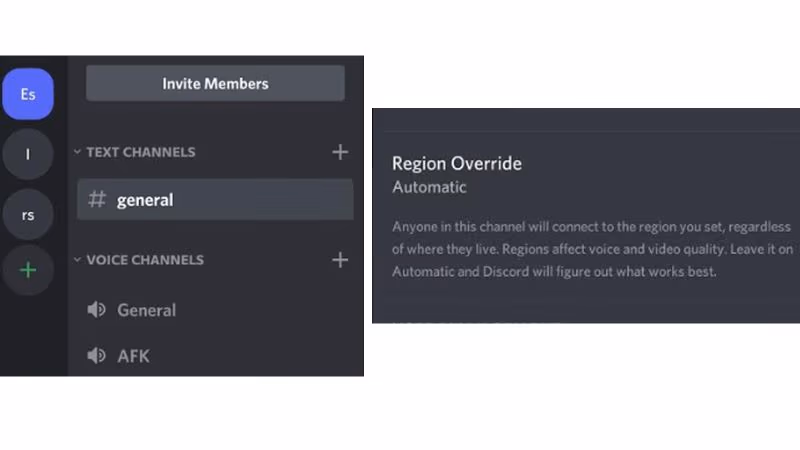Collapse the Voice Channels chevron
Viewport: 800px width, 450px height.
point(77,260)
